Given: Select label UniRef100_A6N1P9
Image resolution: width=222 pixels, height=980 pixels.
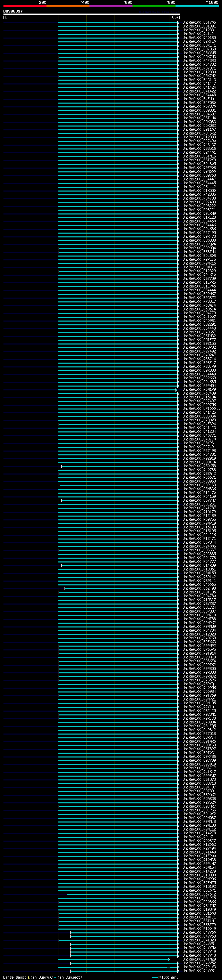Looking at the screenshot, I should [x=199, y=390].
